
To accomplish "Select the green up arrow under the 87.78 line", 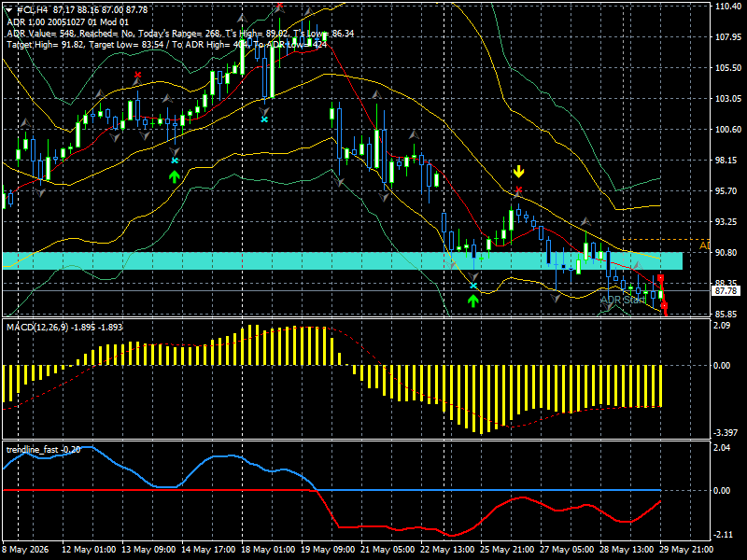I will (x=472, y=301).
